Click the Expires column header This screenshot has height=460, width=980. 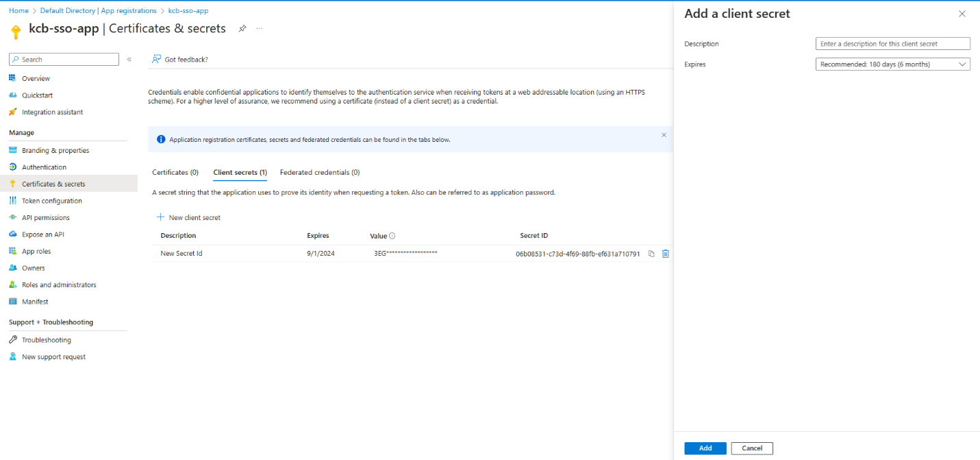[x=318, y=236]
